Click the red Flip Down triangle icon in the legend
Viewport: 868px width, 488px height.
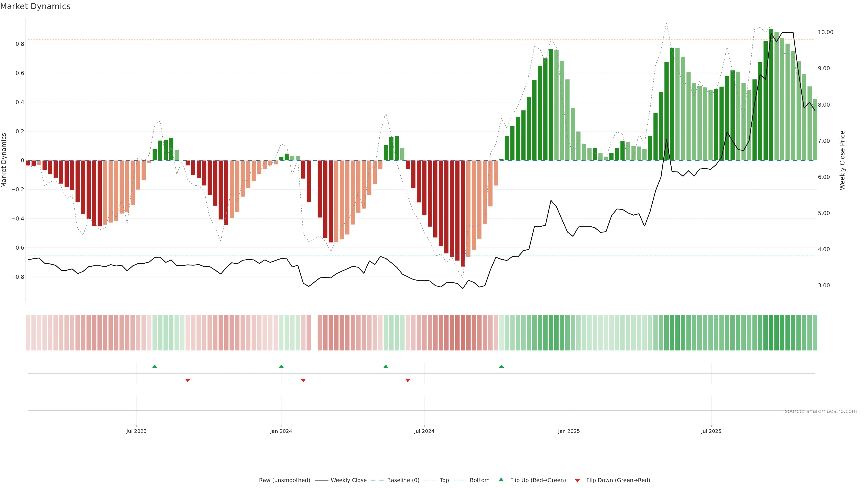pos(577,480)
